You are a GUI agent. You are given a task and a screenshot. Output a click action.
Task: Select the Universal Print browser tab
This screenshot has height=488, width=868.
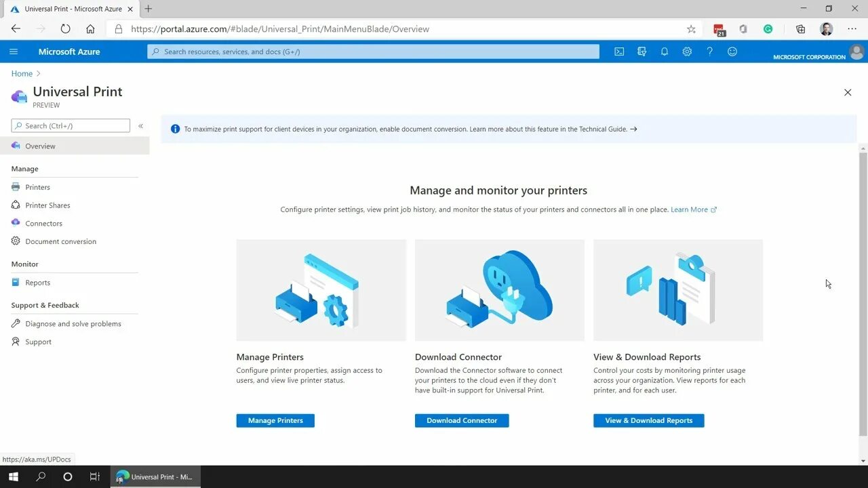pyautogui.click(x=71, y=9)
